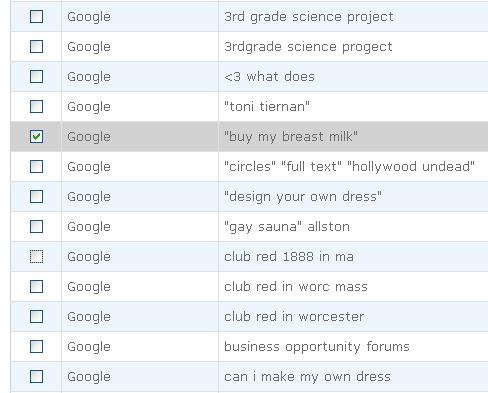Enable the "toni tiernan" row checkbox
488x393 pixels.
coord(36,106)
